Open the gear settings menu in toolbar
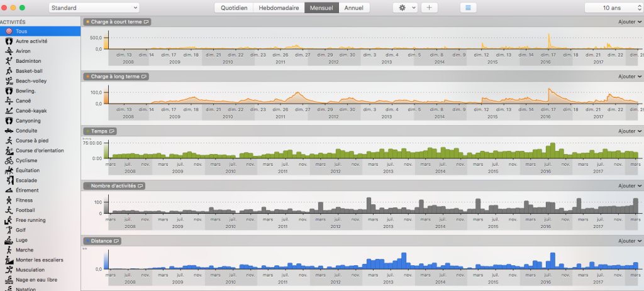 pos(404,8)
